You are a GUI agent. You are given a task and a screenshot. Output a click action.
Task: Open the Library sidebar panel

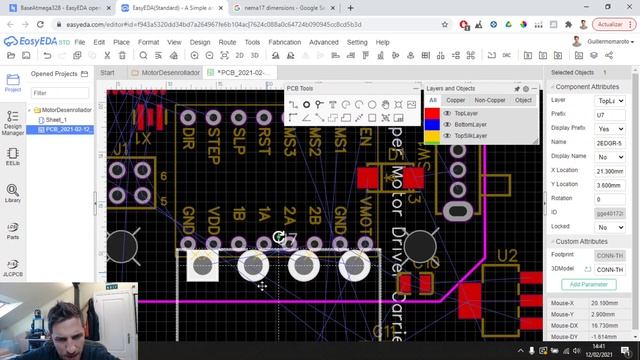[x=13, y=193]
